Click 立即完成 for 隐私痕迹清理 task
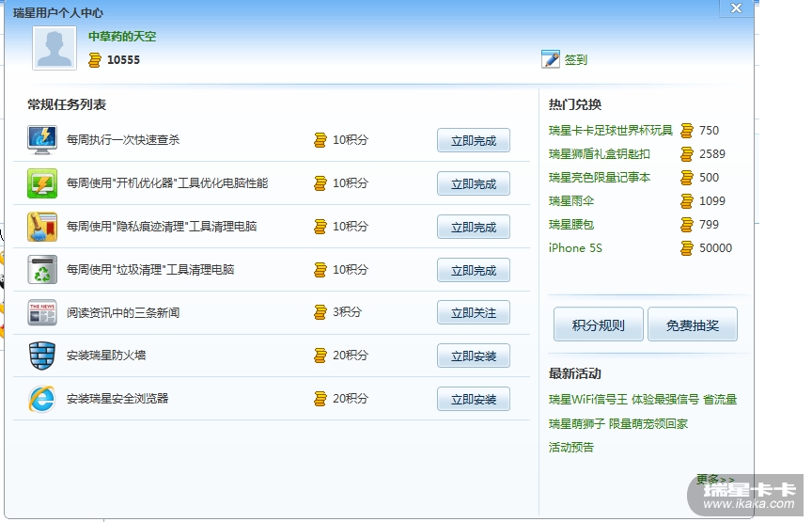This screenshot has height=522, width=812. pos(474,227)
